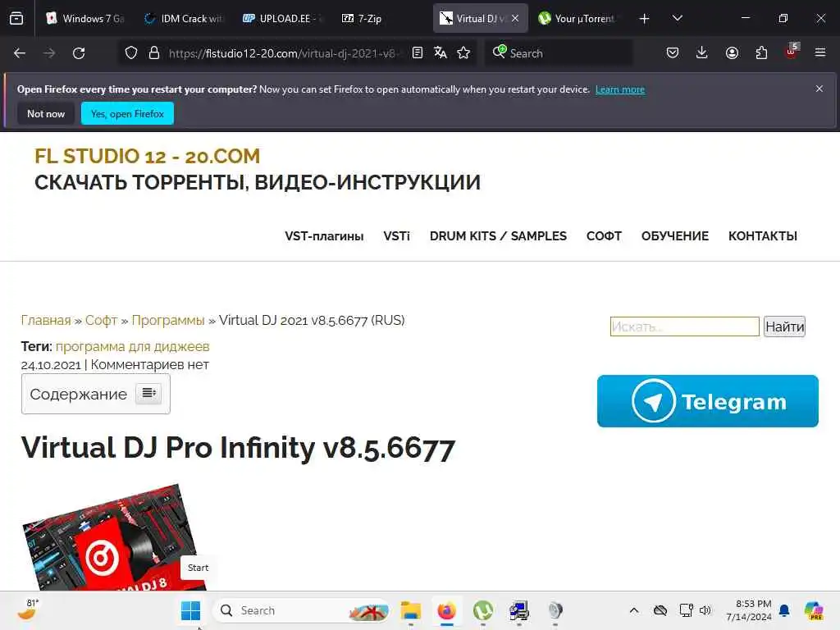Open the программа для диджеев tag link
This screenshot has width=840, height=630.
[132, 347]
